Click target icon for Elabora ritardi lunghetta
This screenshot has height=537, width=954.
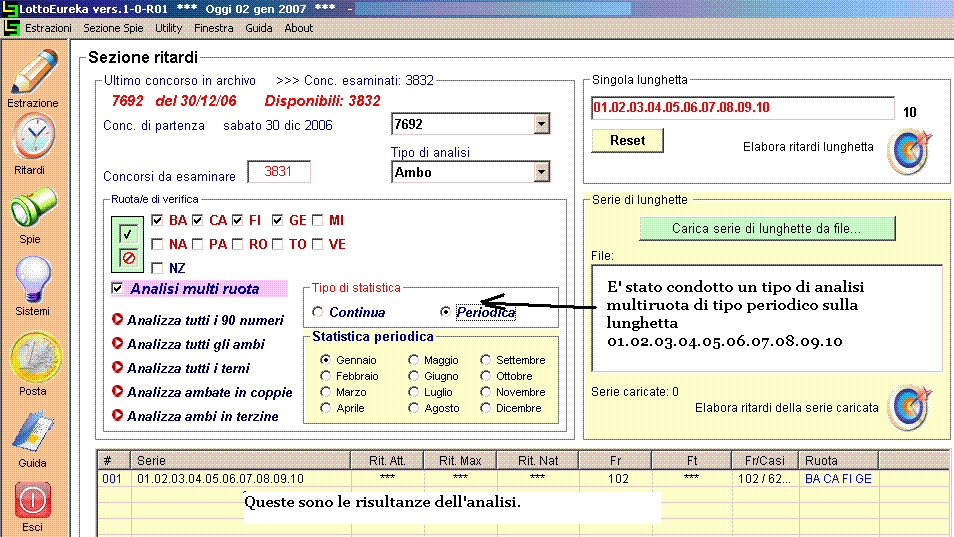pyautogui.click(x=909, y=151)
